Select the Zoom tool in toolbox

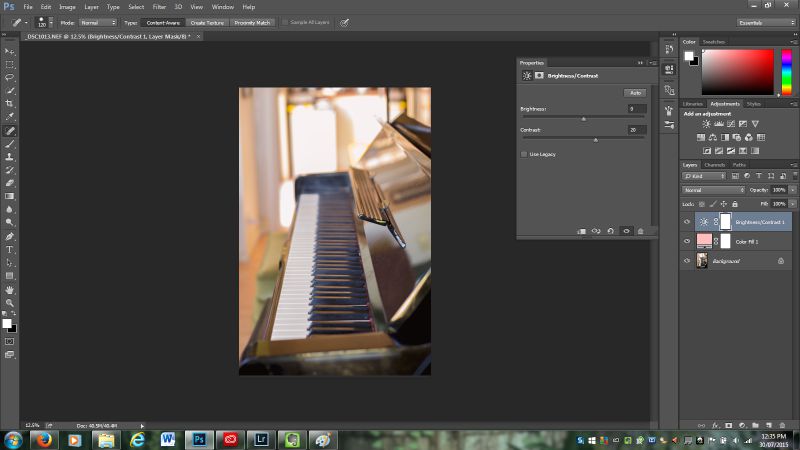pos(10,303)
